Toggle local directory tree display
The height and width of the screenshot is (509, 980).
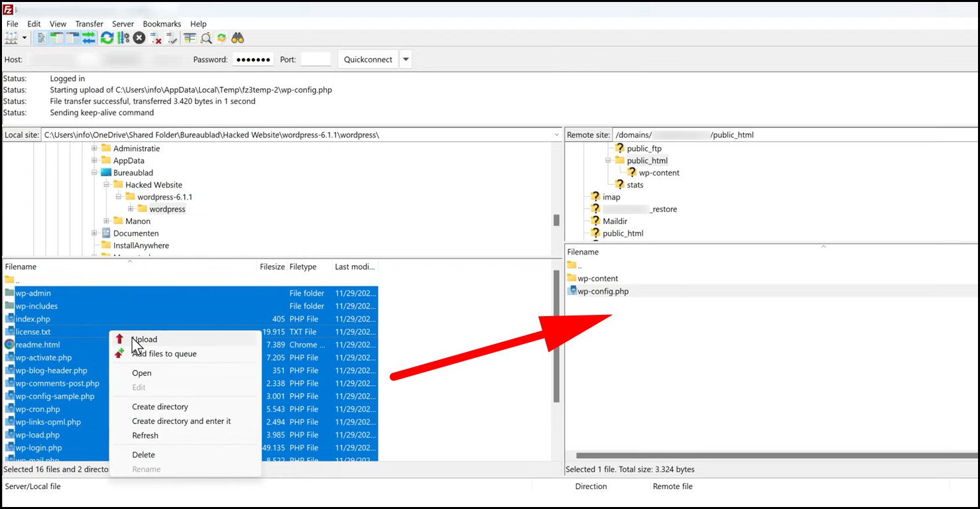[x=57, y=38]
